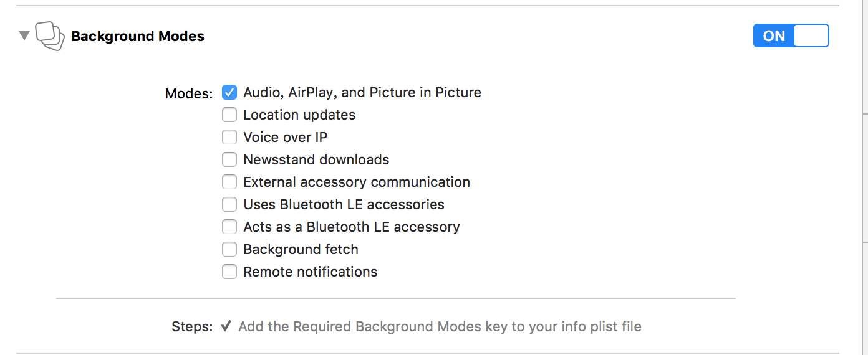Click the "Location updates" label text
Viewport: 868px width, 355px height.
click(299, 115)
